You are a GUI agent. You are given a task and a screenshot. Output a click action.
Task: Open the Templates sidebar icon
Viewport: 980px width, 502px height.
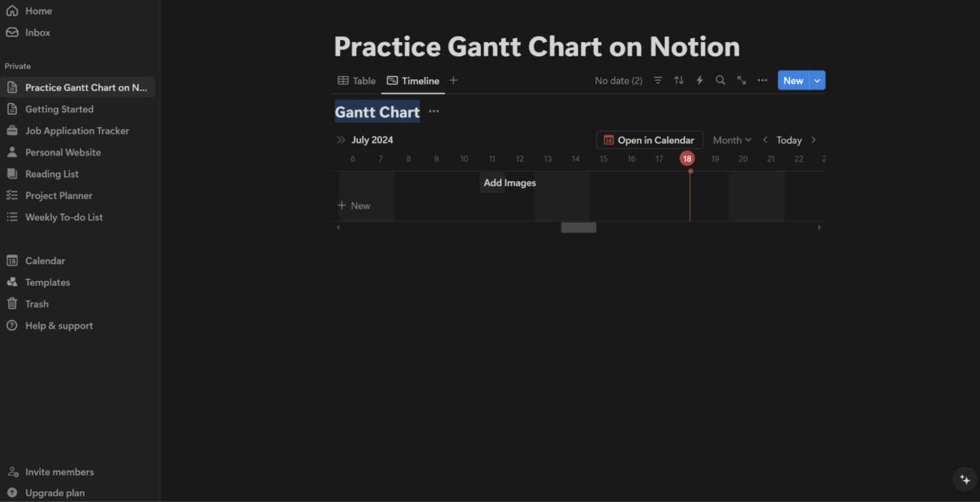click(x=13, y=282)
